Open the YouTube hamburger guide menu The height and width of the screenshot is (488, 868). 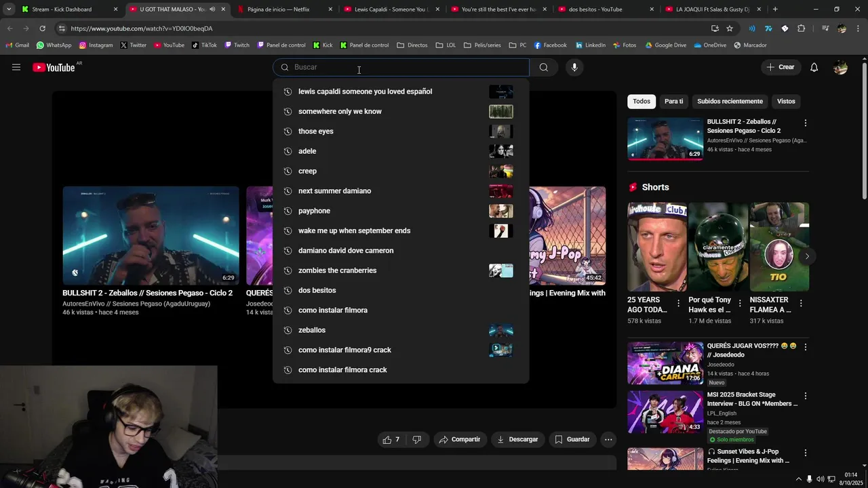[x=16, y=67]
